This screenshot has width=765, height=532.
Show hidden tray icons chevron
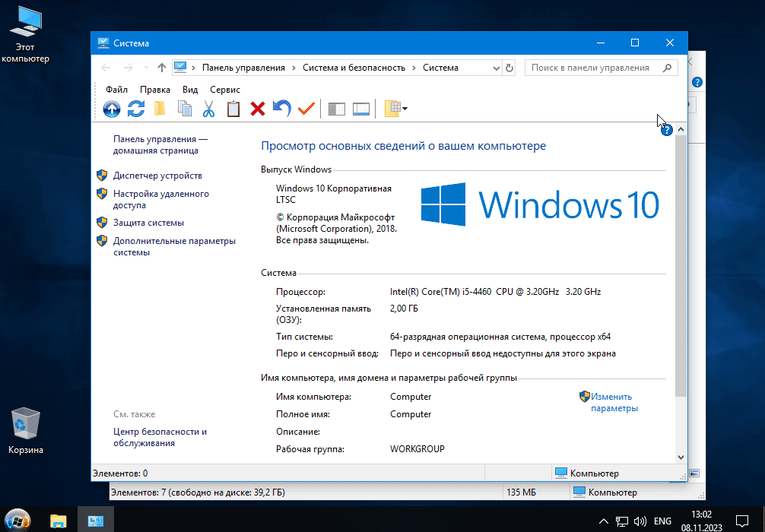pos(604,521)
